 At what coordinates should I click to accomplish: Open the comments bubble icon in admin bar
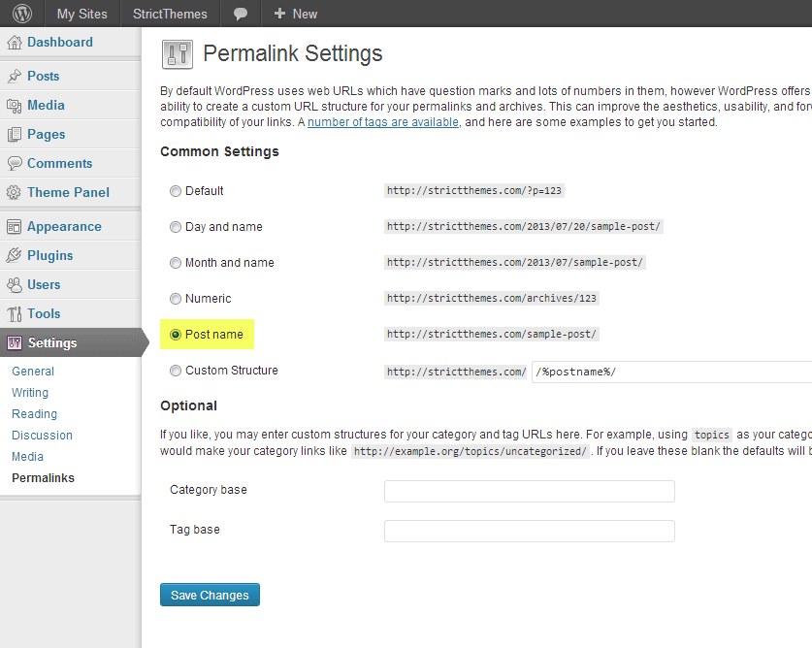tap(241, 14)
